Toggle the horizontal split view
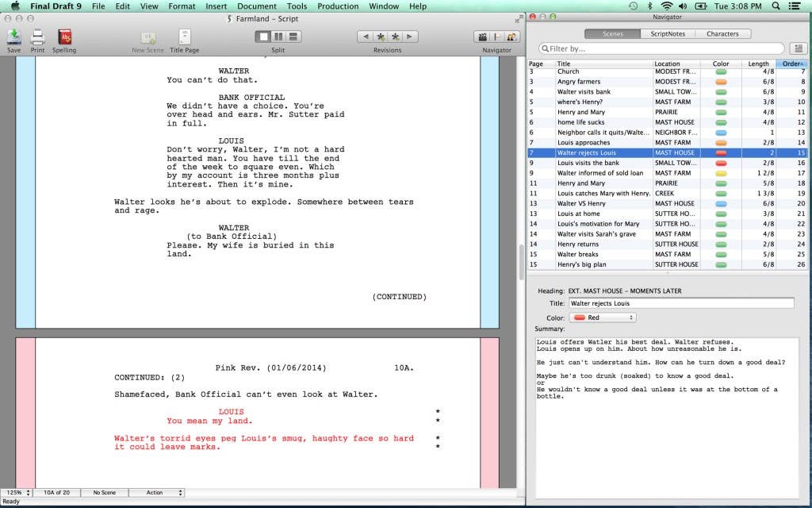Viewport: 812px width, 508px height. click(x=293, y=37)
